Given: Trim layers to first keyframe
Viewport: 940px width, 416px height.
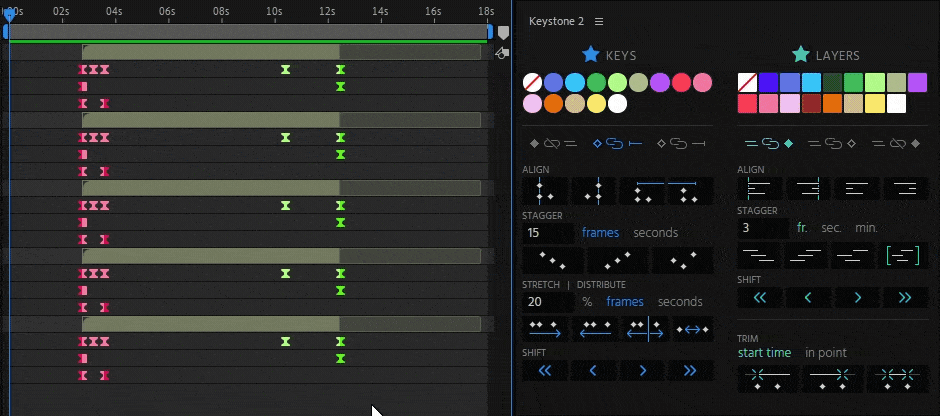Looking at the screenshot, I should coord(767,379).
